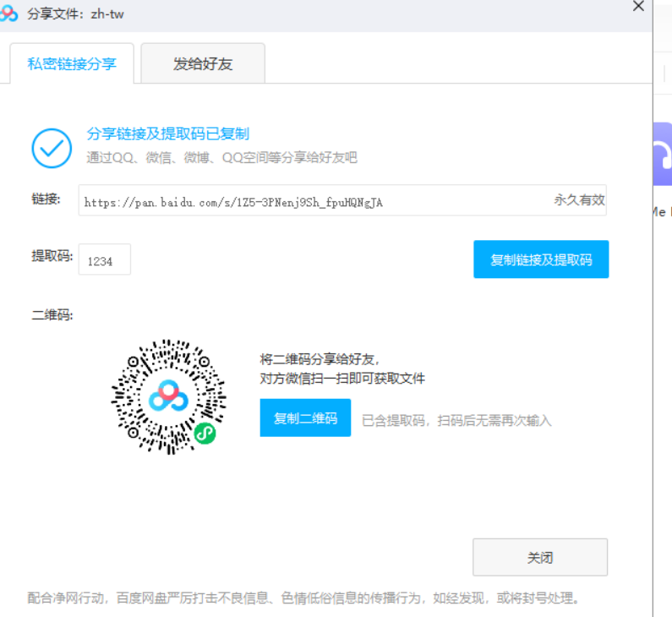
Task: Switch to the 私密链接分享 tab
Action: tap(72, 63)
